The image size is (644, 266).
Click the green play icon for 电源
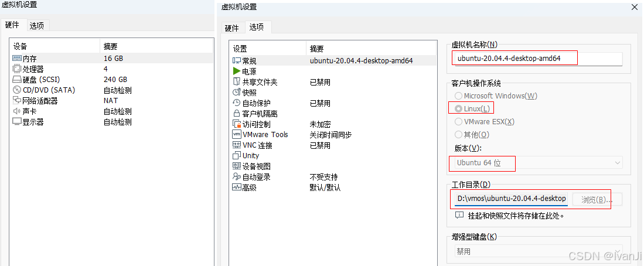coord(237,71)
